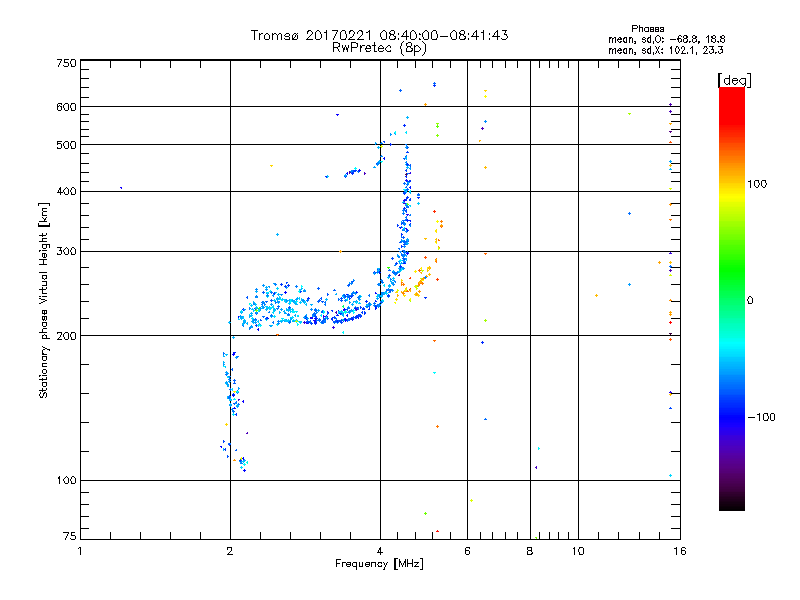Screen dimensions: 800x600
Task: Click the 'Stationary phase Virtual Height [km]' axis title
Action: tap(44, 301)
